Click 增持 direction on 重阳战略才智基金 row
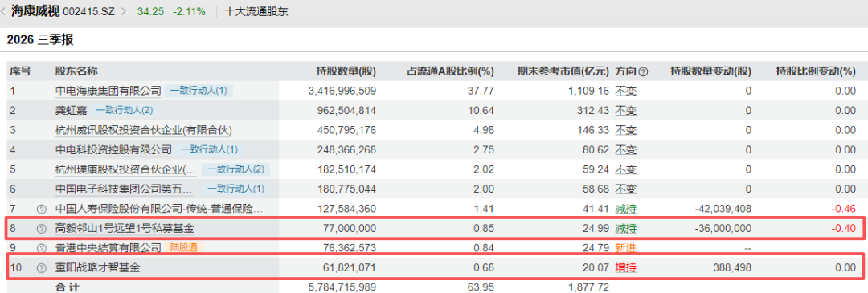The height and width of the screenshot is (293, 868). pyautogui.click(x=626, y=268)
